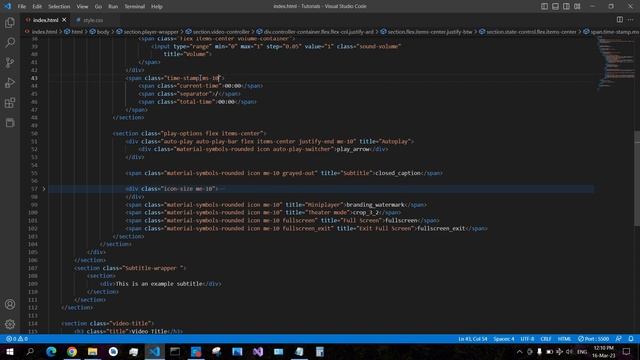Change line ending via CRLF

tap(546, 339)
